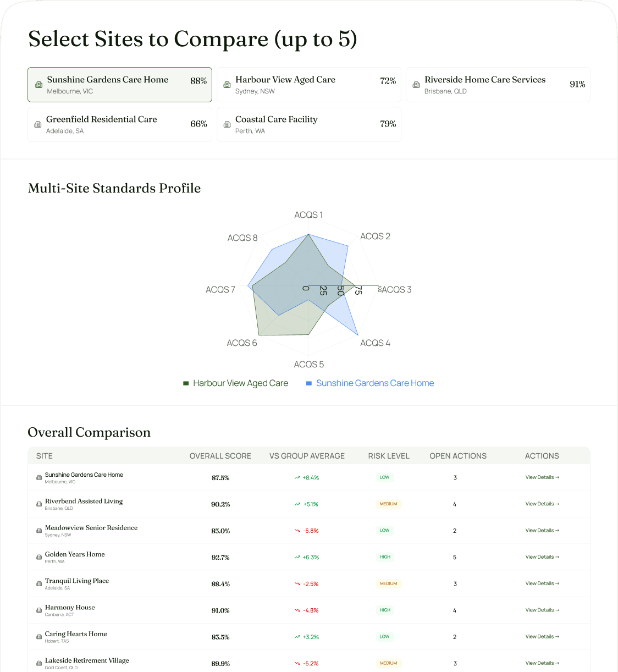The width and height of the screenshot is (618, 672).
Task: Deselect the Sunshine Gardens Care Home site card
Action: 119,85
